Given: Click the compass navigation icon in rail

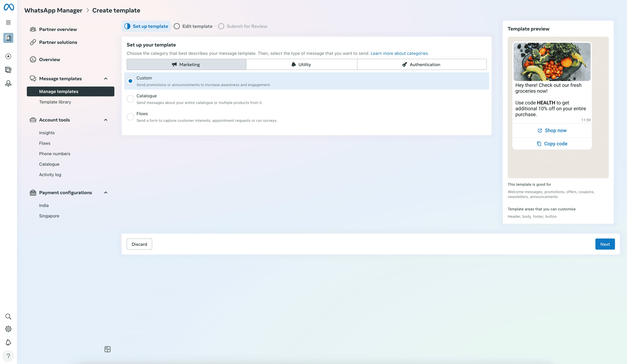Looking at the screenshot, I should pos(8,57).
